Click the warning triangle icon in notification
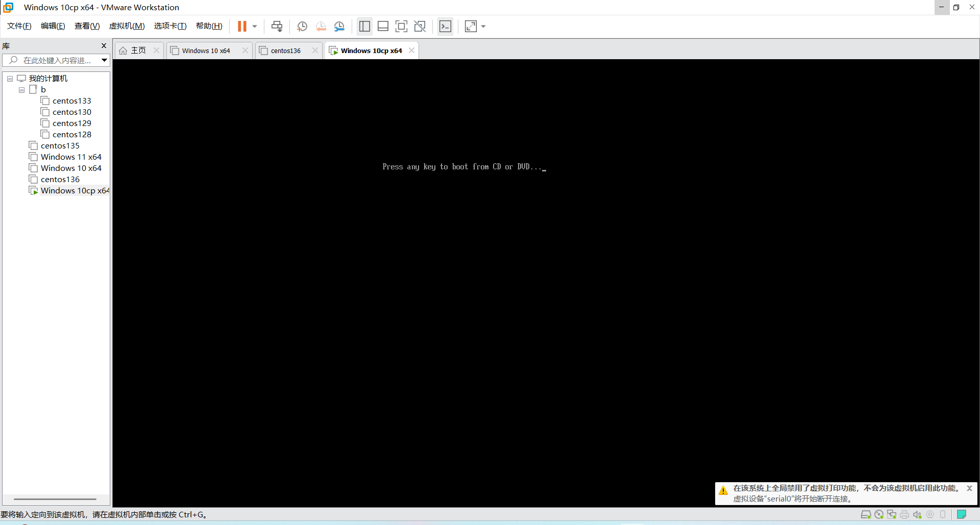Image resolution: width=980 pixels, height=525 pixels. (x=723, y=491)
